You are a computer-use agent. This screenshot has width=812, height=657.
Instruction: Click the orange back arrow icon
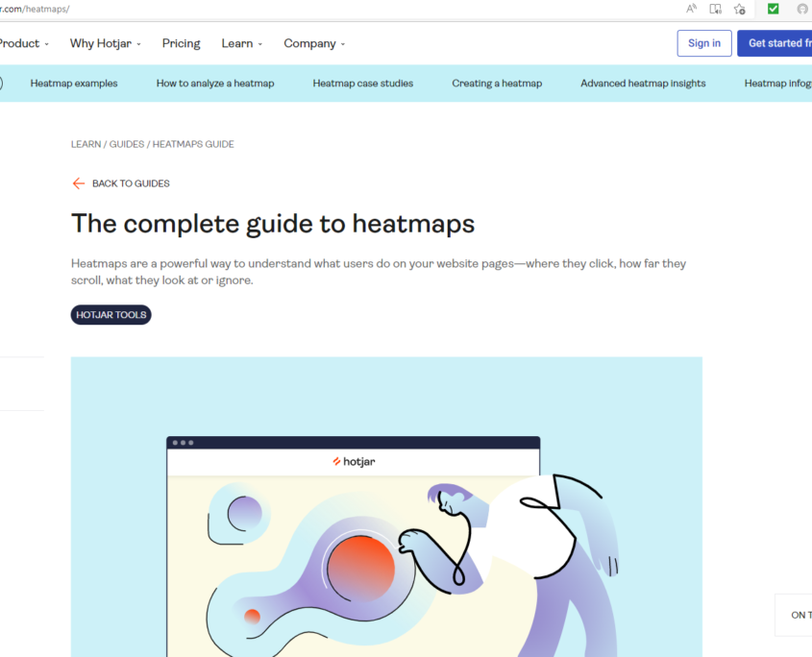pyautogui.click(x=78, y=183)
